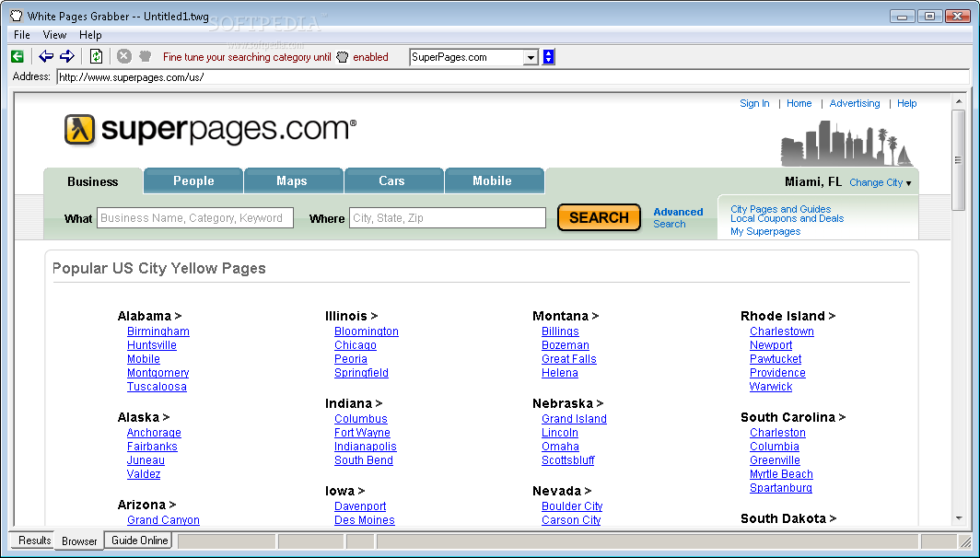Open the Guide Online bottom tab
980x558 pixels.
coord(139,540)
